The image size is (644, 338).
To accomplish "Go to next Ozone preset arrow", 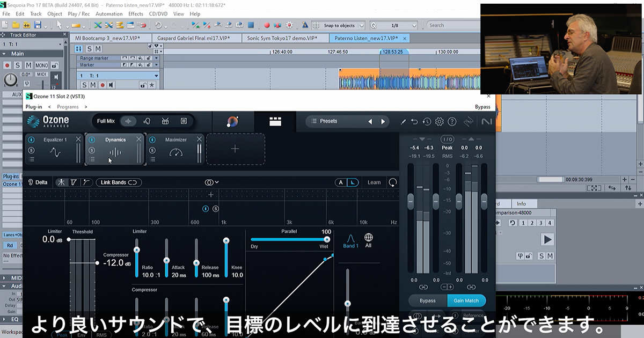I will tap(383, 122).
